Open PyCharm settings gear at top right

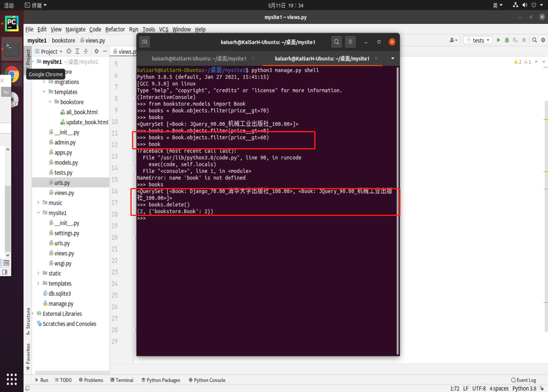click(543, 40)
